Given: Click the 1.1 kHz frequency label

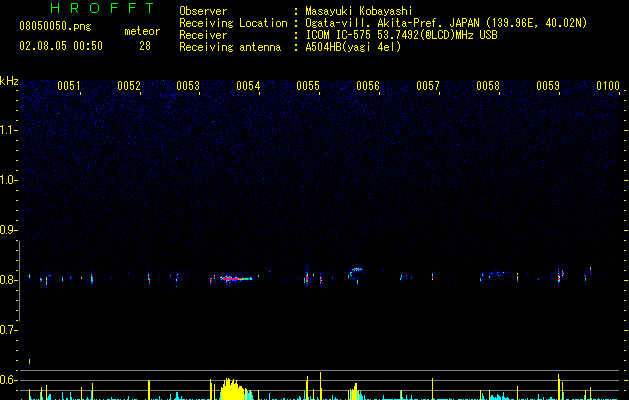Looking at the screenshot, I should click(x=8, y=130).
